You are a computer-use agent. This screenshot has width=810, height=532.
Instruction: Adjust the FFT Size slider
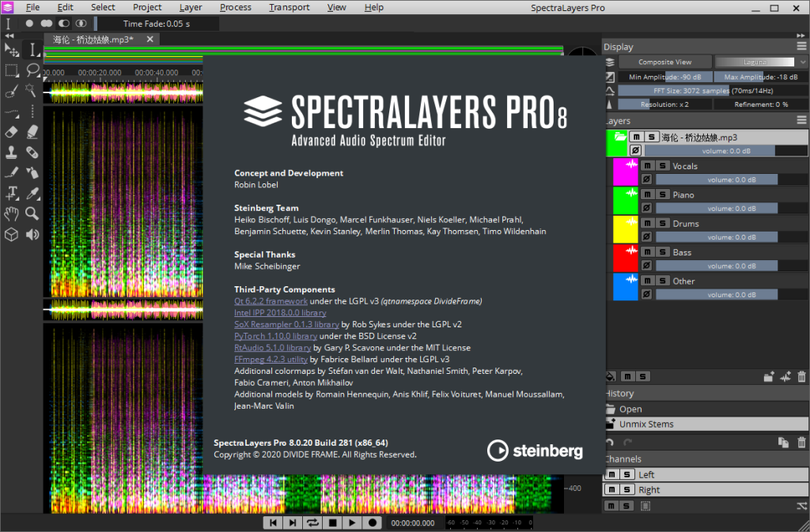[x=713, y=90]
